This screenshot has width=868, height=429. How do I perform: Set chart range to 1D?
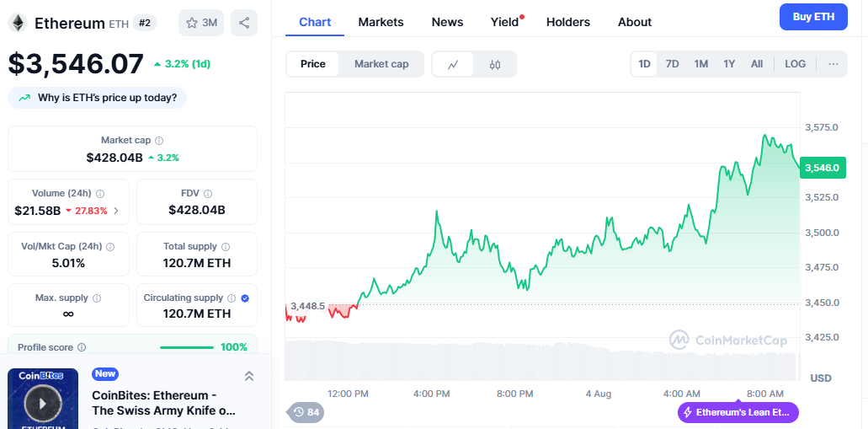point(644,64)
